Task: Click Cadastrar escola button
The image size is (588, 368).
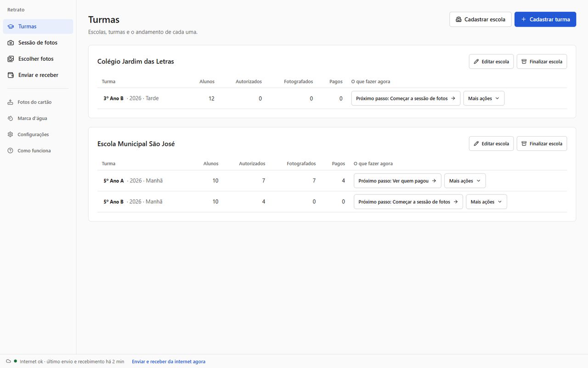Action: pos(480,19)
